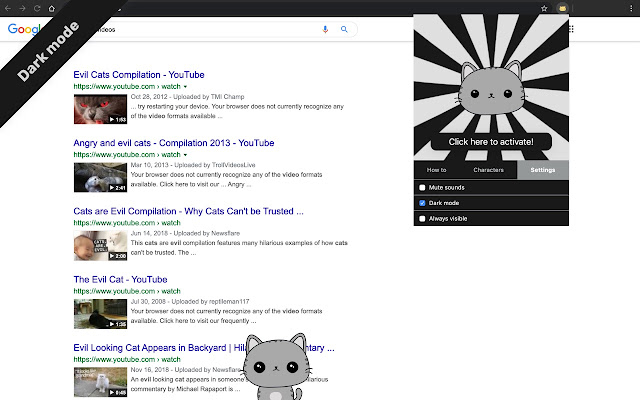The height and width of the screenshot is (400, 640).
Task: Click the browser home icon
Action: 52,8
